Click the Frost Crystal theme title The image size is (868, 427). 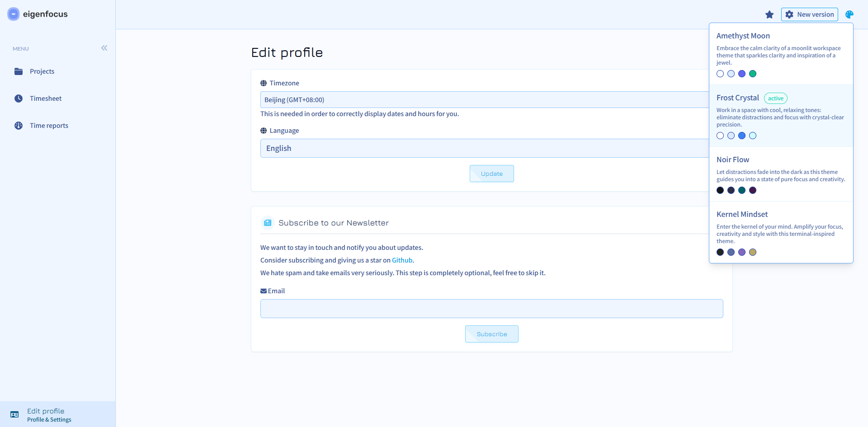[738, 98]
